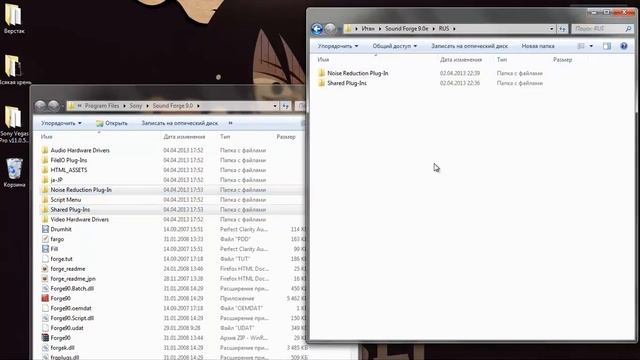This screenshot has width=640, height=360.
Task: Open Упорядочить menu in Sound Forge 9.0 window
Action: (61, 123)
